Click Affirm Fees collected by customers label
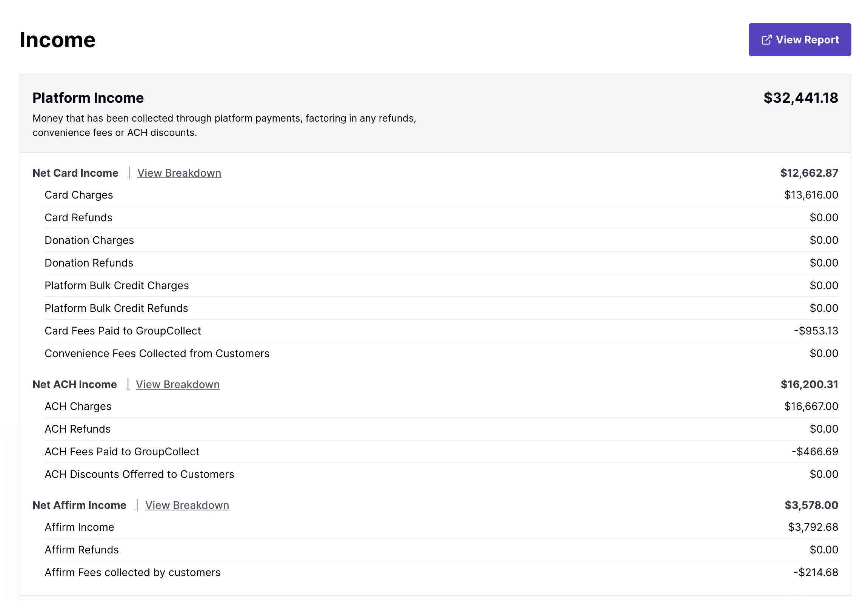This screenshot has height=601, width=868. coord(132,572)
